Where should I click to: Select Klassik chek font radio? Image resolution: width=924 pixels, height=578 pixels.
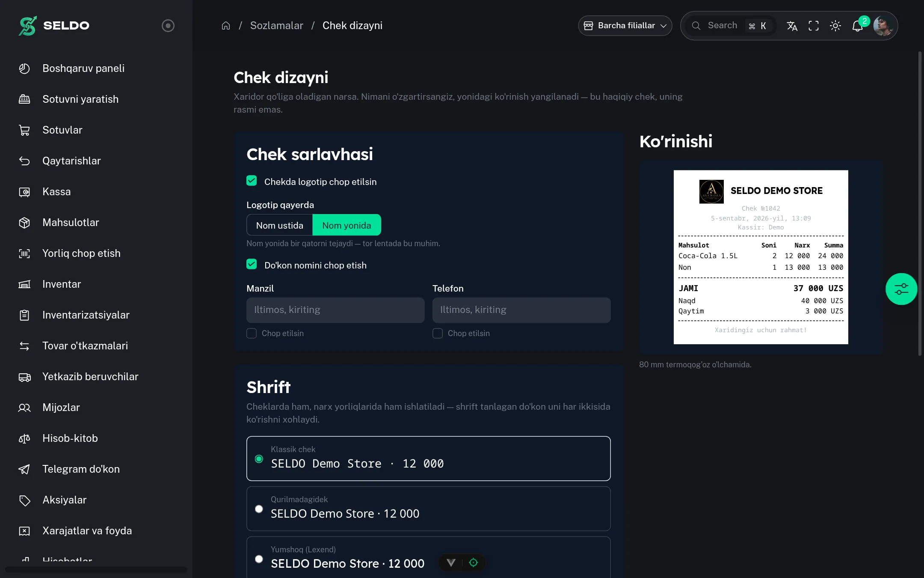coord(259,459)
